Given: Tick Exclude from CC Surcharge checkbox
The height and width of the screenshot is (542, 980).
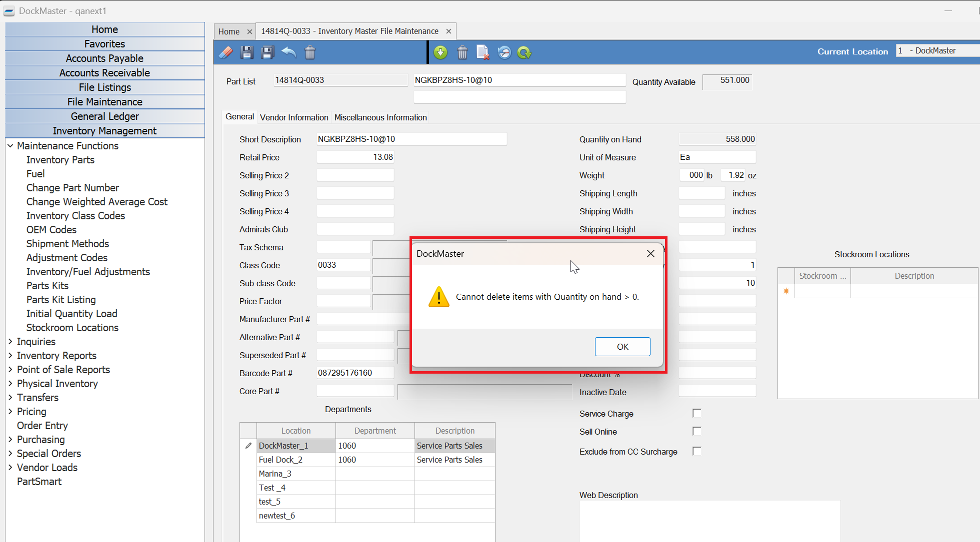Looking at the screenshot, I should pos(697,451).
